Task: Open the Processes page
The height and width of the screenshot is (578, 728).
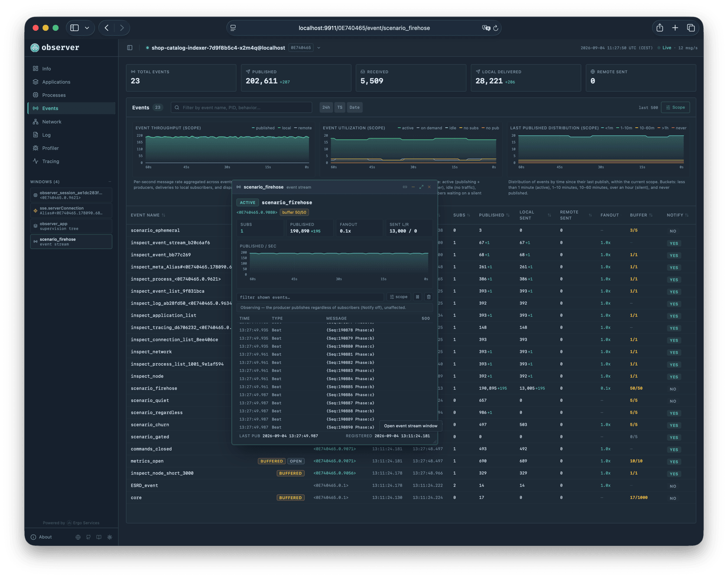Action: 71,95
